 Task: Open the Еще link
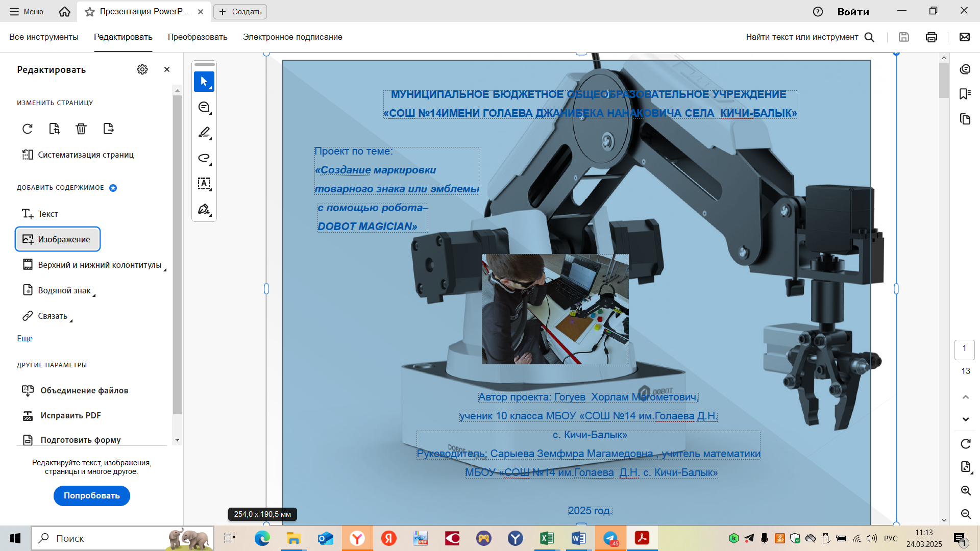tap(24, 338)
